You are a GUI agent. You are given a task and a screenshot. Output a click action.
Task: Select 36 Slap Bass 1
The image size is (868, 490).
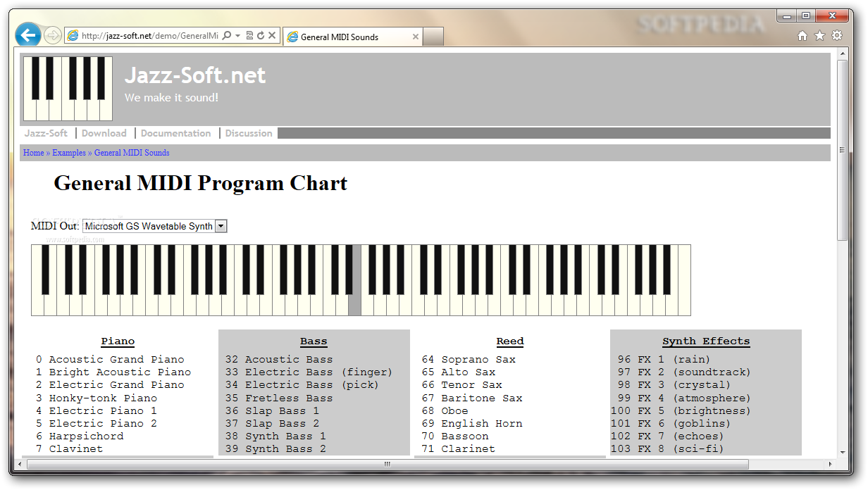point(273,411)
